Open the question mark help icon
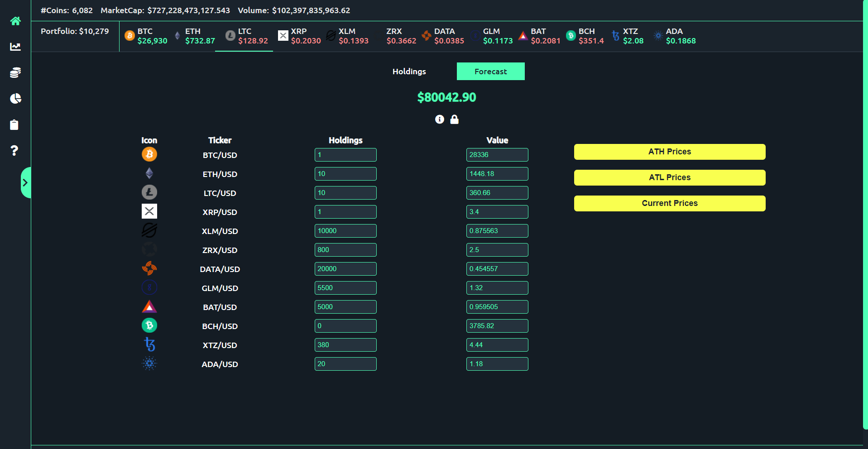Image resolution: width=868 pixels, height=449 pixels. coord(14,150)
